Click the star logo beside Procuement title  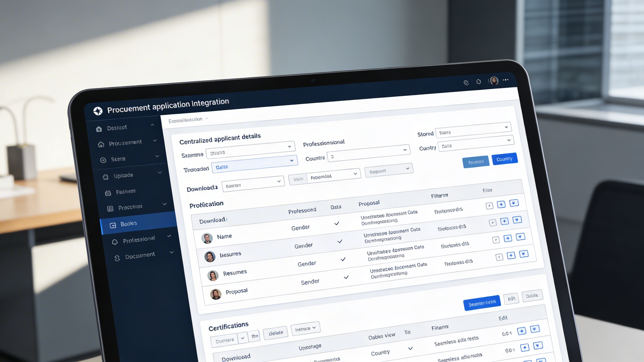[x=98, y=111]
